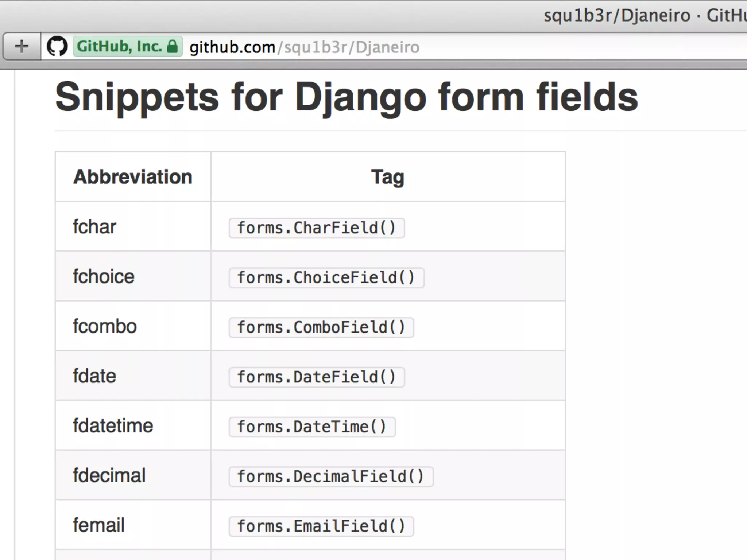The width and height of the screenshot is (747, 560).
Task: Click the squ1b3r/Djaneiro window title
Action: point(645,16)
